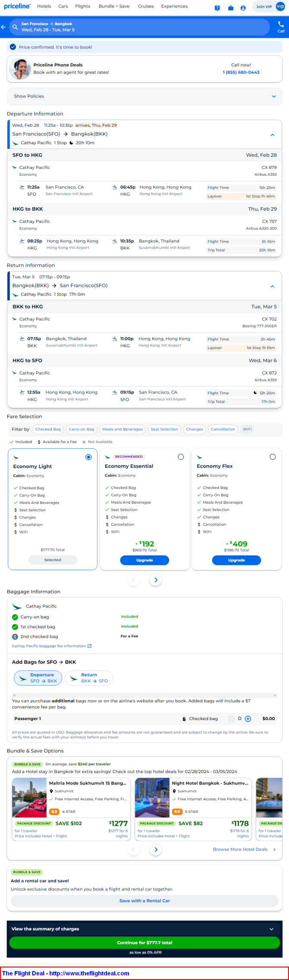Image resolution: width=289 pixels, height=980 pixels.
Task: Toggle the Seat Selection filter chip
Action: tap(164, 429)
